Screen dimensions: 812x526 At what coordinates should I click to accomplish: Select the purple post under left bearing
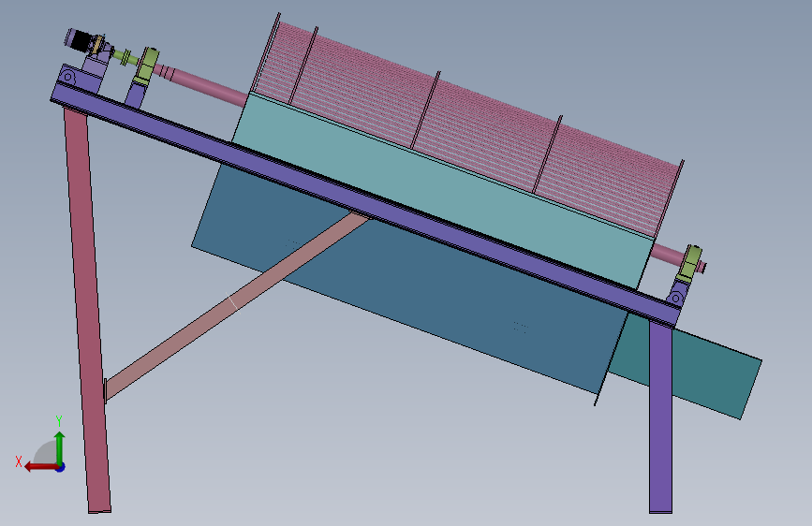(x=134, y=95)
